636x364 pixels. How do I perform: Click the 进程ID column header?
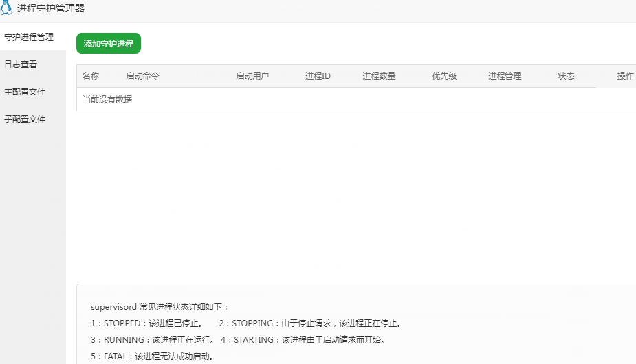318,76
